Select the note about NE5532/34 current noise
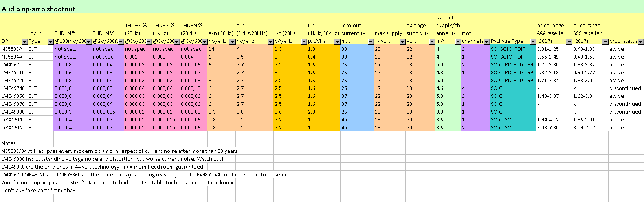 click(120, 151)
